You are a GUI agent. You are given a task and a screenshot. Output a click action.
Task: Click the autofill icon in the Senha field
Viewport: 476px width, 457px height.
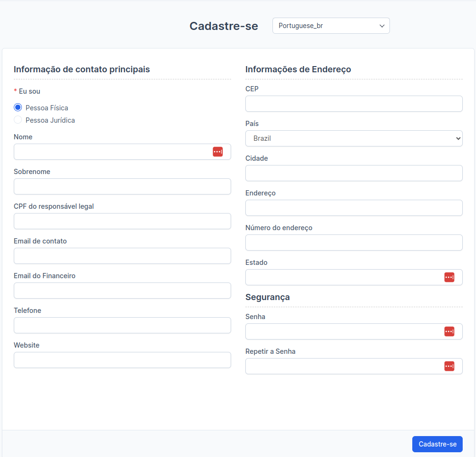click(x=449, y=331)
